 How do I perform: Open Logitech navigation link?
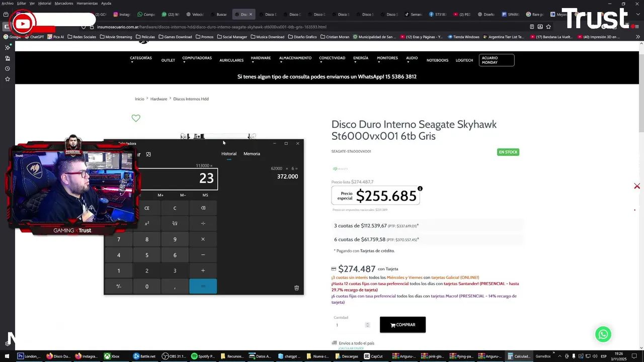(464, 60)
